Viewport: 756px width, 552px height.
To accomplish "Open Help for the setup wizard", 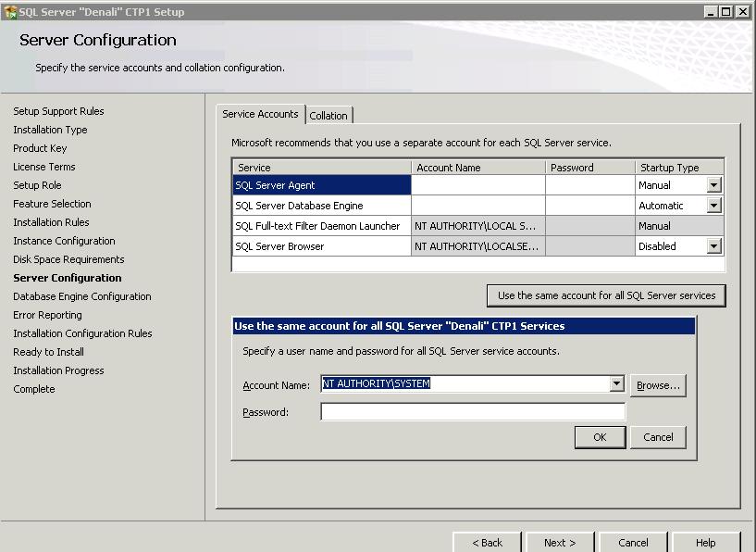I will click(705, 543).
